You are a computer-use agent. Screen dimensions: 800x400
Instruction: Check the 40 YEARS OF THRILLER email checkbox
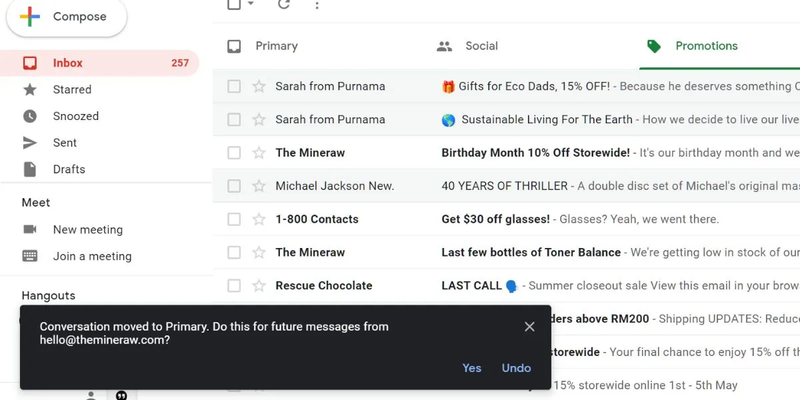[234, 186]
